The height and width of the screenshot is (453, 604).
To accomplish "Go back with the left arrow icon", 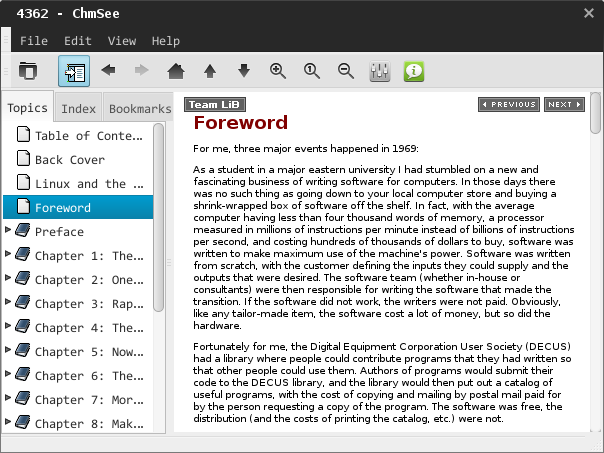I will [x=108, y=70].
